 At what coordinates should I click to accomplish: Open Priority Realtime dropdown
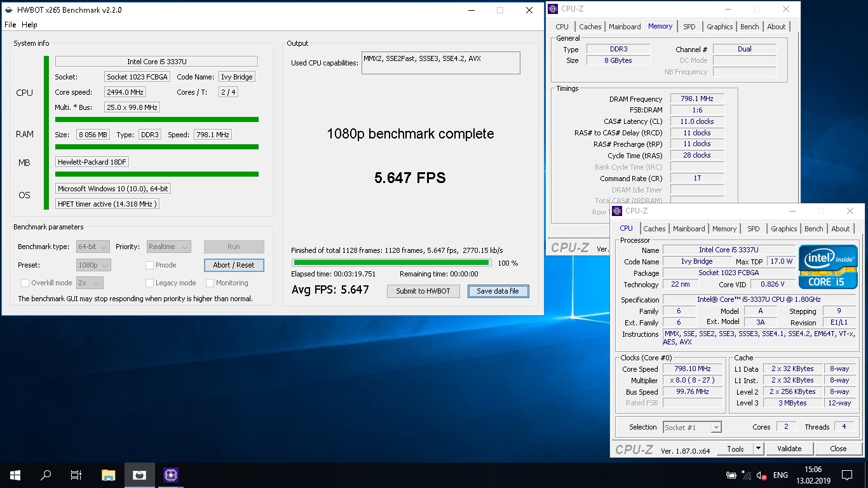click(x=168, y=247)
